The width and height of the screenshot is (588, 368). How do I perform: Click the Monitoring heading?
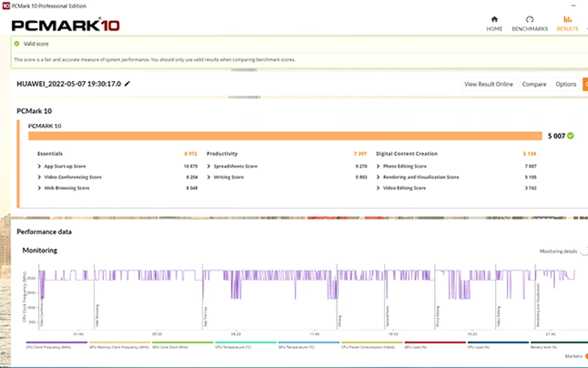pos(40,250)
